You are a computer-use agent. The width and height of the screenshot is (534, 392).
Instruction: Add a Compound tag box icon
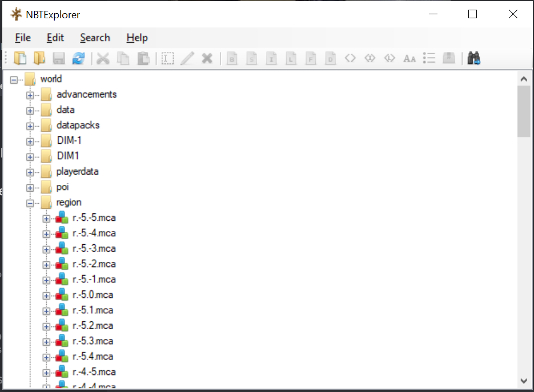(x=449, y=58)
